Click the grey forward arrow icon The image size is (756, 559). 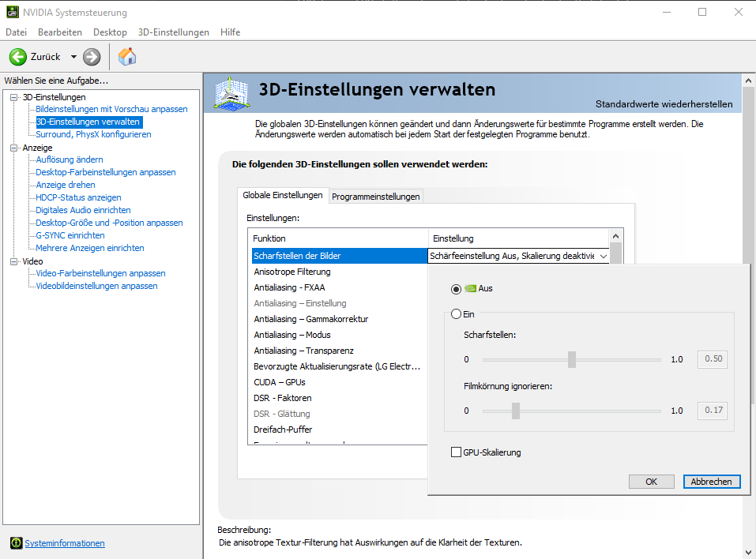tap(92, 57)
